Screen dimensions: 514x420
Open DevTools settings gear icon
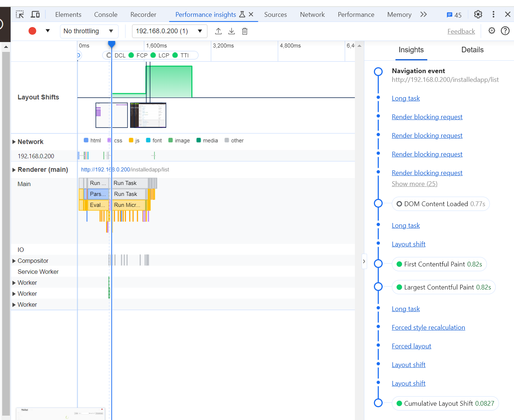point(478,14)
